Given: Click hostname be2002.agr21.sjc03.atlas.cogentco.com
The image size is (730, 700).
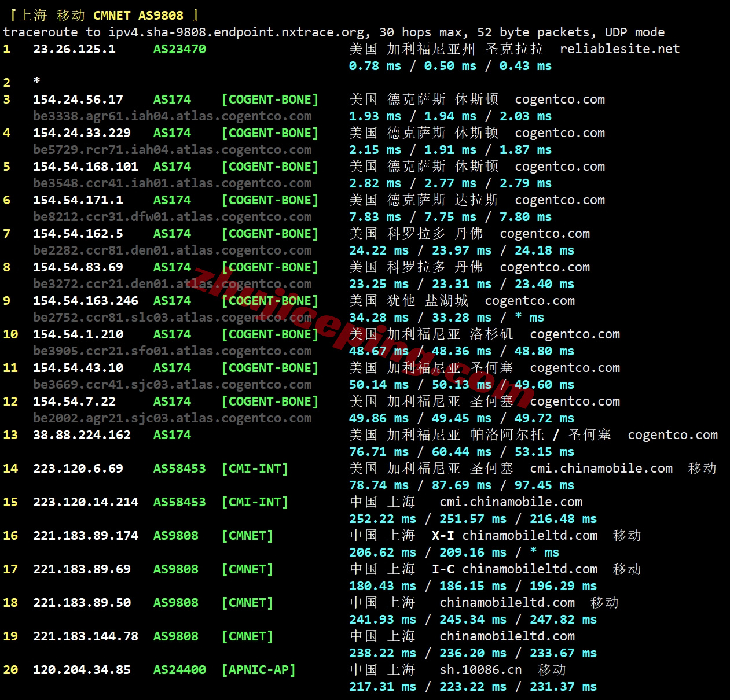Looking at the screenshot, I should coord(172,418).
